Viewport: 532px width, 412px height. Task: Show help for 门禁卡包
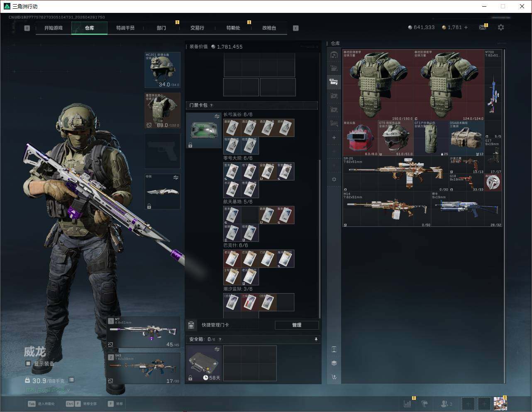[212, 105]
